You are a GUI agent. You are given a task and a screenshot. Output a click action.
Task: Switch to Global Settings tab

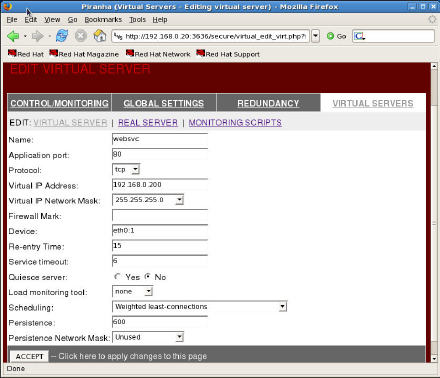164,103
